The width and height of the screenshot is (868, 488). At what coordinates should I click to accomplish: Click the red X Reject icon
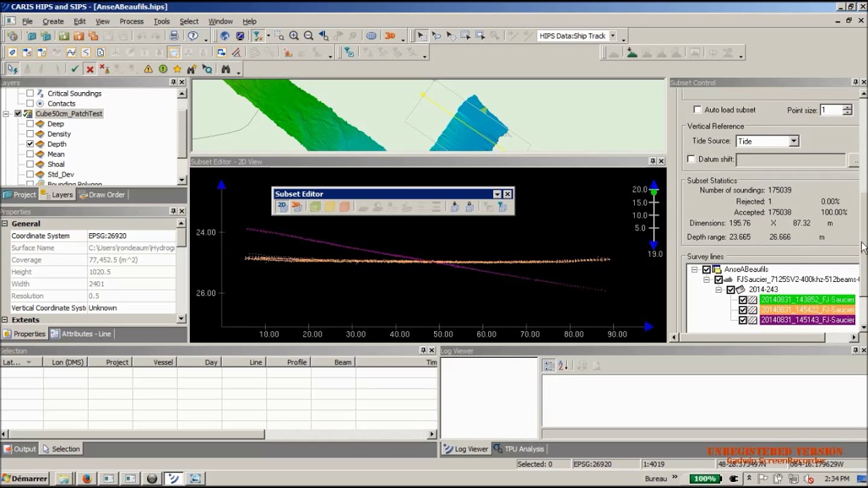90,69
